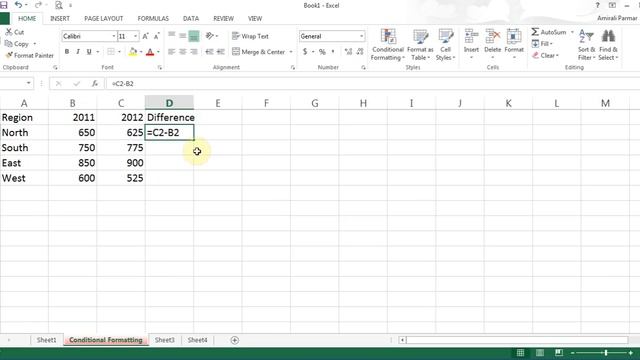Click the formula bar showing =C2-B2
The width and height of the screenshot is (640, 360).
[373, 84]
